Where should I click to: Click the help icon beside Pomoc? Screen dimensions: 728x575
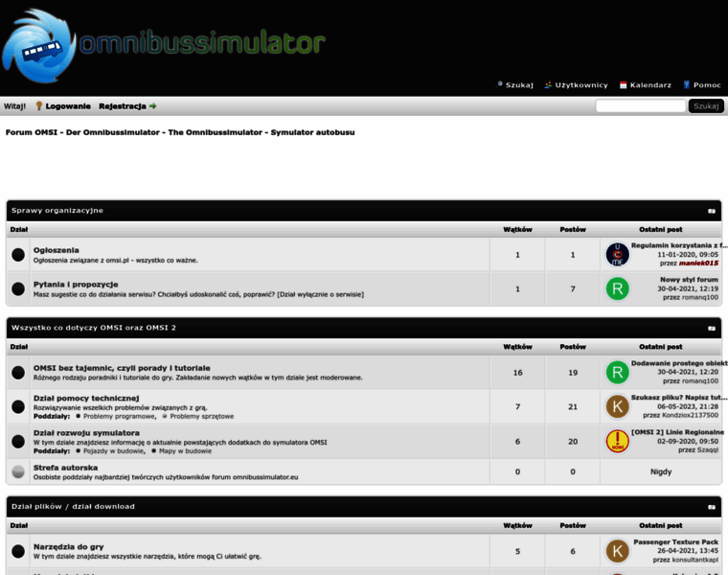coord(687,85)
